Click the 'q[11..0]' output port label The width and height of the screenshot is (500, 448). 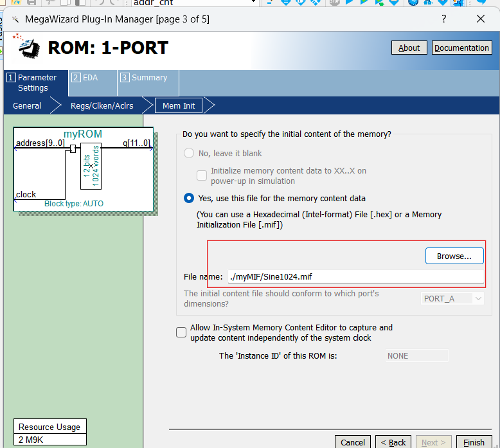tap(136, 143)
